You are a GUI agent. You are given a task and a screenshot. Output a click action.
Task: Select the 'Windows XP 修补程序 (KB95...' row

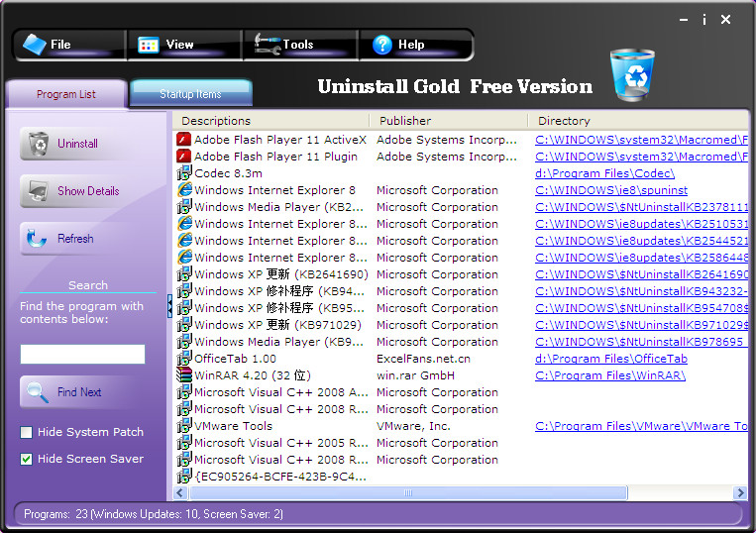[x=461, y=308]
